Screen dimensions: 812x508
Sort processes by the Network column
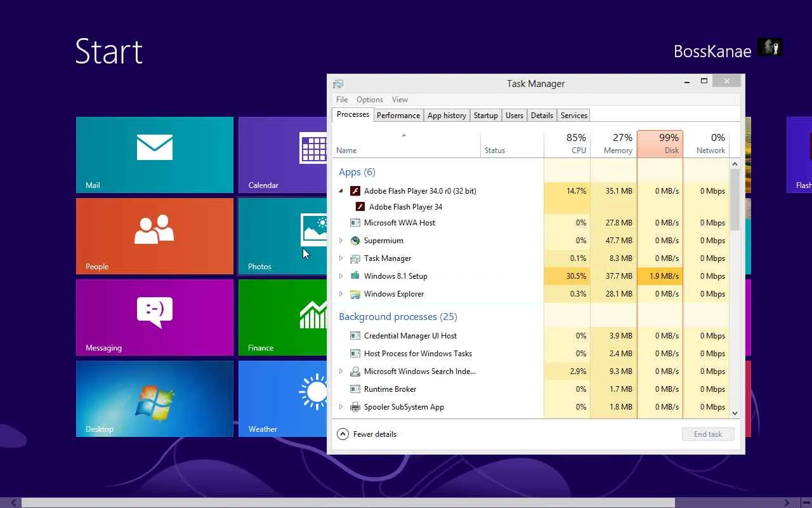tap(706, 144)
